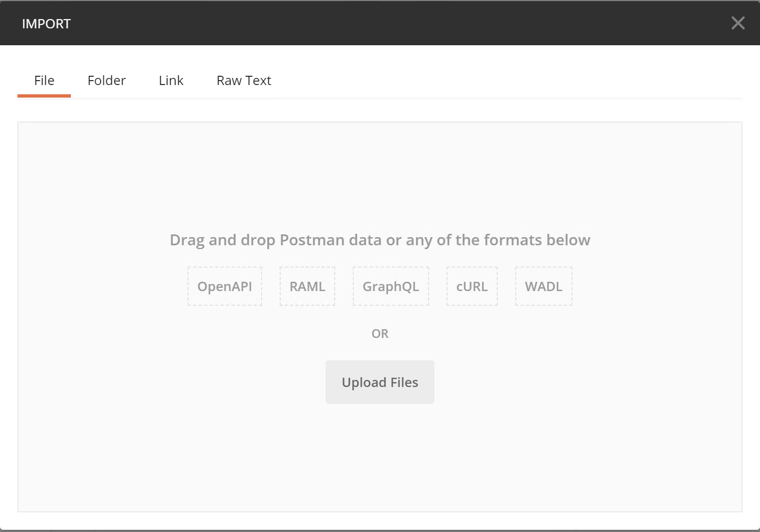The image size is (760, 532).
Task: Import a cURL command snippet
Action: 472,286
